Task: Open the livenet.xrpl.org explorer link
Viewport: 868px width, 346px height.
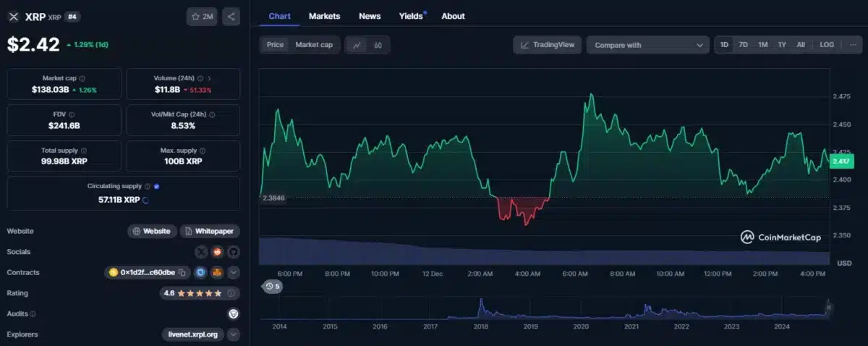Action: [193, 334]
